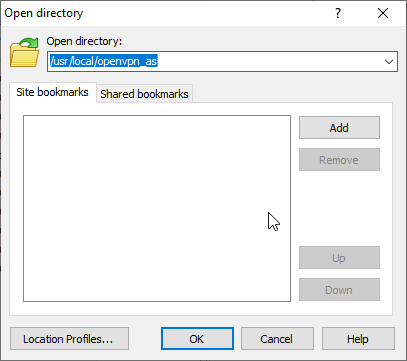
Task: Expand the Open directory path dropdown arrow
Action: (389, 62)
